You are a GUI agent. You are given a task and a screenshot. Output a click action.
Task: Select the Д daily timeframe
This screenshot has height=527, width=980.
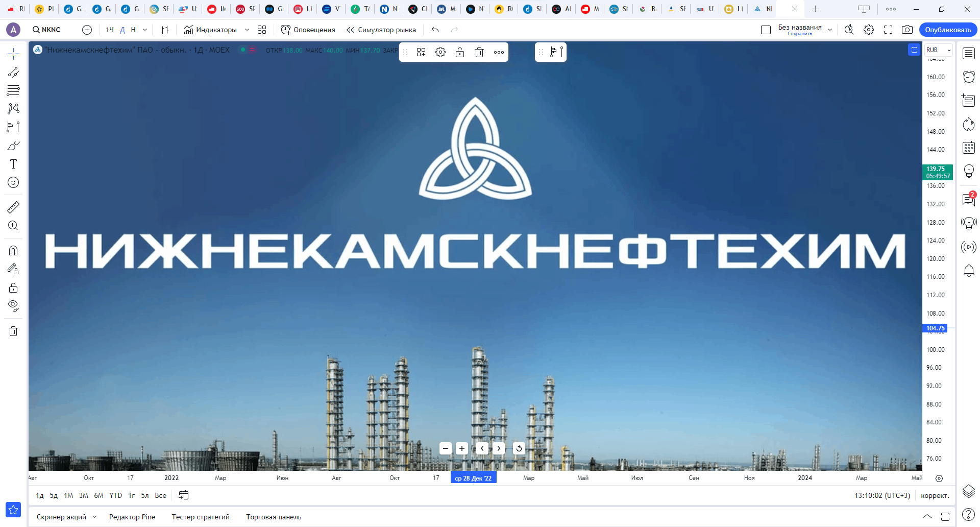[122, 30]
